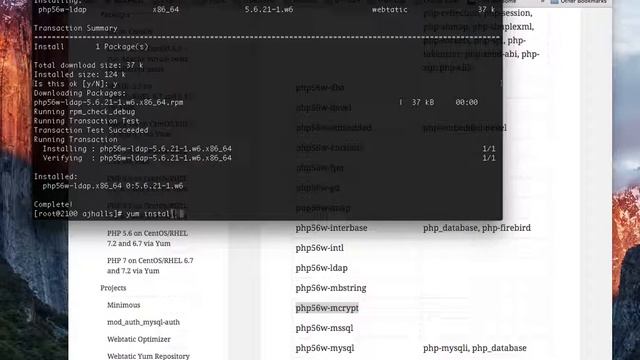Click the Total download size: 37 k line
The image size is (640, 360).
point(88,65)
